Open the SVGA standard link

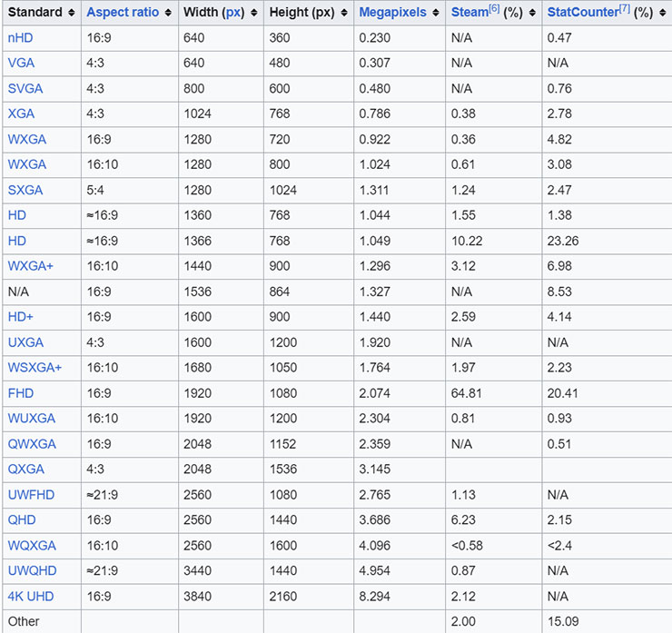point(25,89)
